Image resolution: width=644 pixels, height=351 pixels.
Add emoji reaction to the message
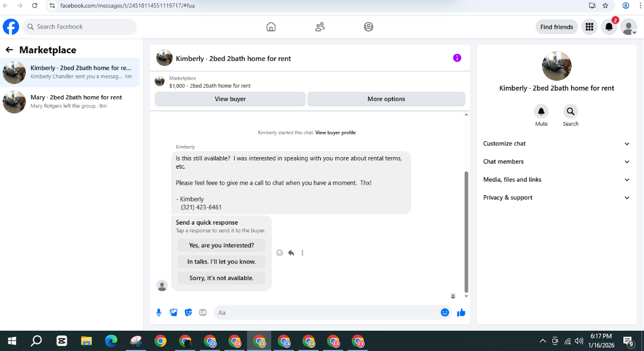[280, 253]
